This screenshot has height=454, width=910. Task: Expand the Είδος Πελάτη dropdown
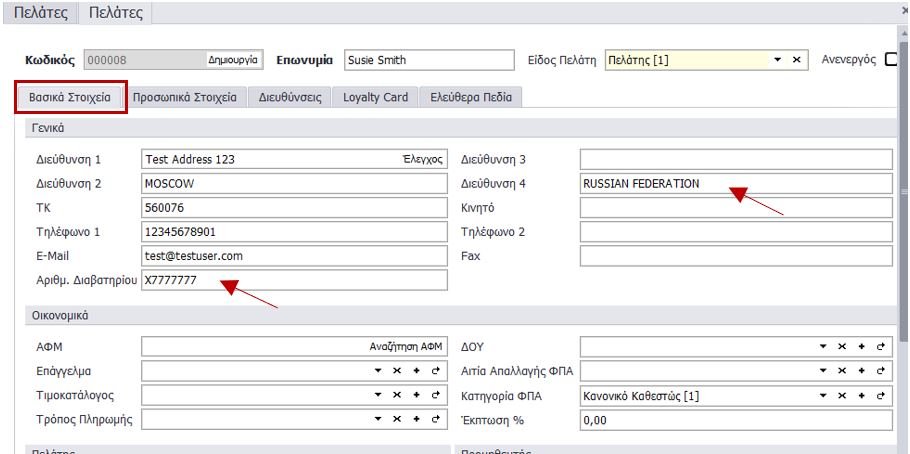pos(777,60)
